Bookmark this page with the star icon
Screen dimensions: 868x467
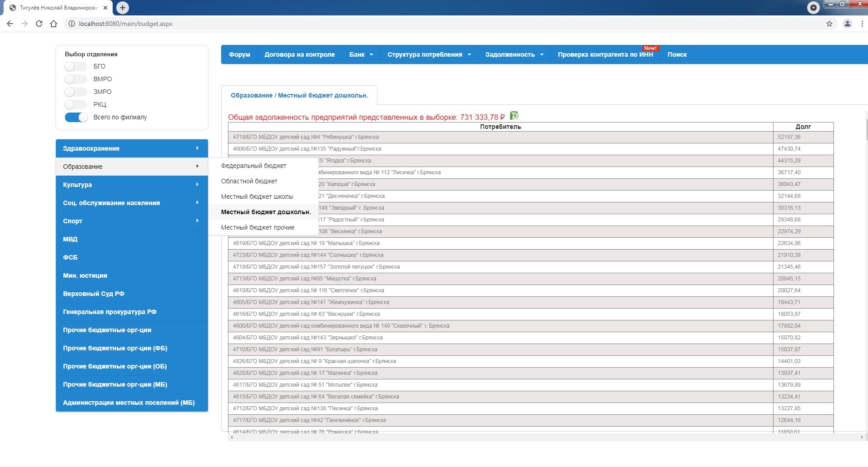pos(829,24)
